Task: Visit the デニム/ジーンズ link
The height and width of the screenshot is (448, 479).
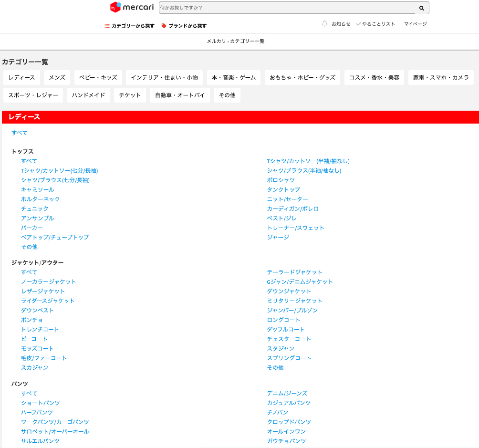Action: coord(287,393)
